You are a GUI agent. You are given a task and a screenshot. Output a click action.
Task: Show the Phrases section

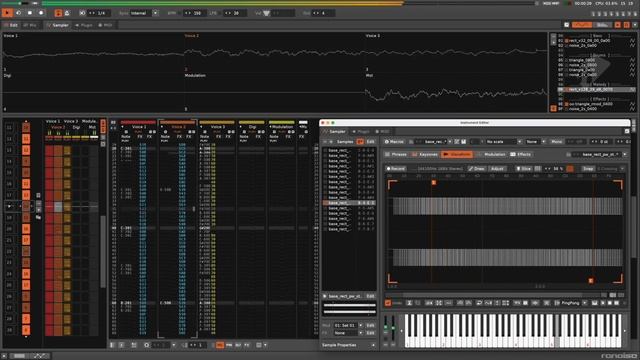pyautogui.click(x=396, y=155)
